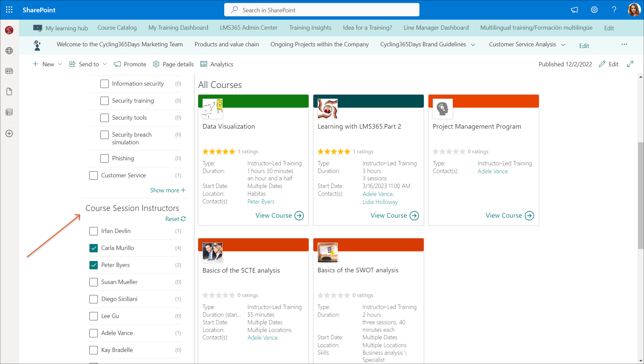This screenshot has height=364, width=644.
Task: Open My Training Dashboard
Action: (178, 28)
